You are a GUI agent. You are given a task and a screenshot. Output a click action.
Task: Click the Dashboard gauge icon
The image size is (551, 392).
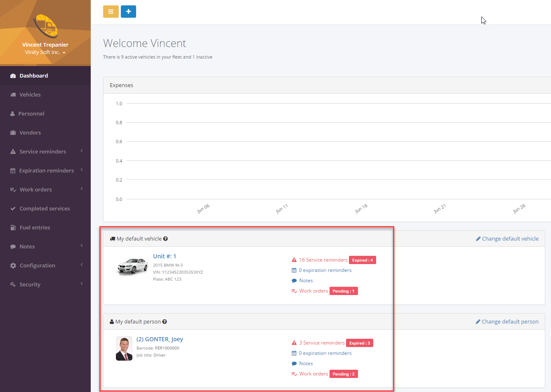tap(13, 76)
